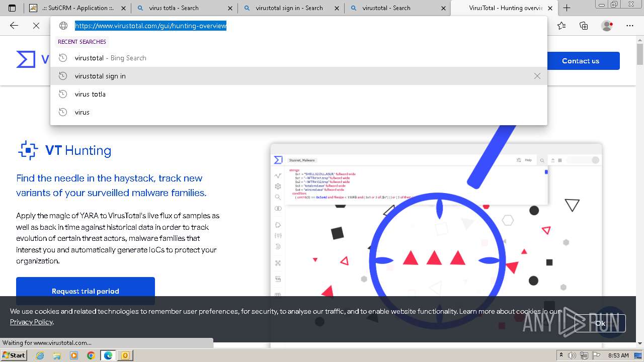Click Request trial period button
This screenshot has height=362, width=644.
coord(86,291)
